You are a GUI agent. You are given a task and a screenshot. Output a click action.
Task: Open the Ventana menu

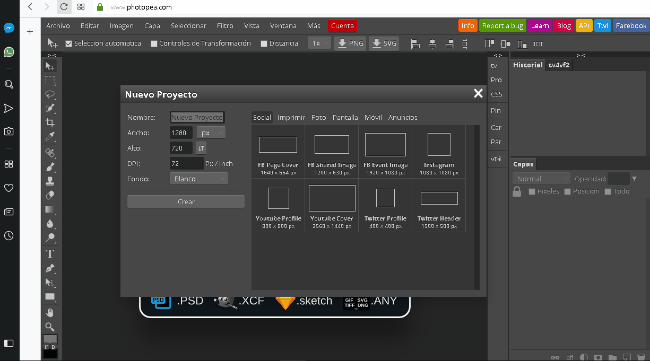pos(283,26)
